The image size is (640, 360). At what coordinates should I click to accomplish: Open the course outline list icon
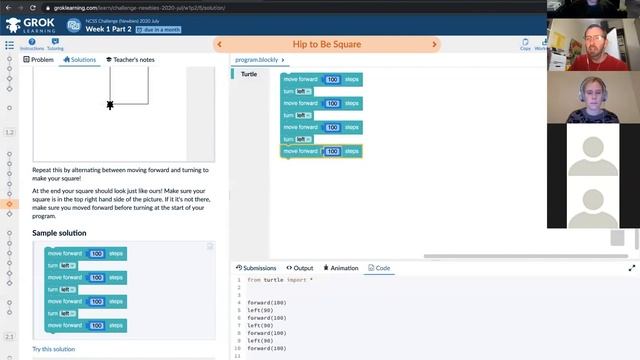[9, 45]
